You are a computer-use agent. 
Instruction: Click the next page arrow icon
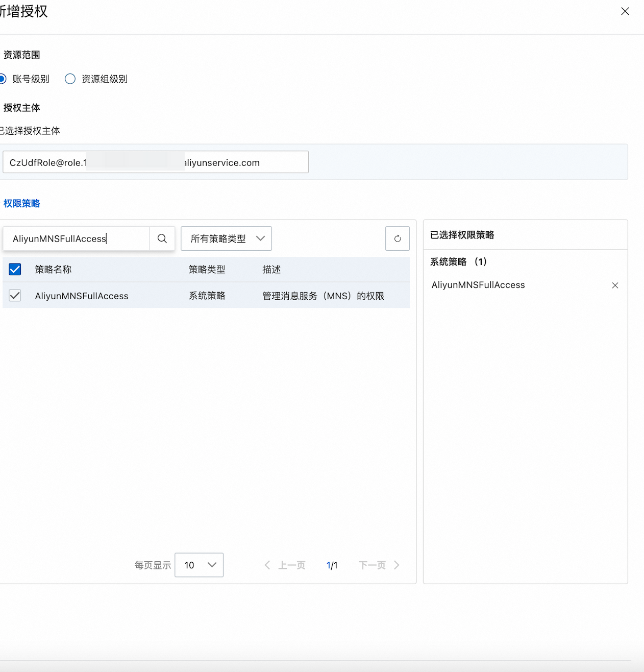coord(397,565)
